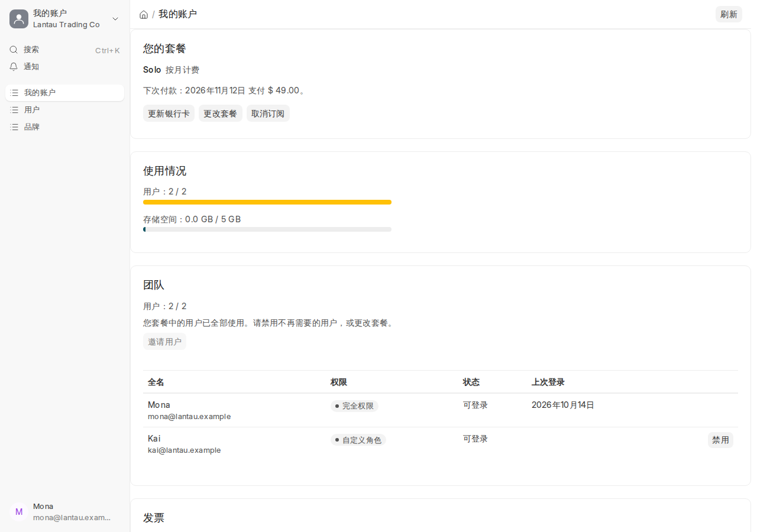Click the 邀请用户 button

[164, 342]
